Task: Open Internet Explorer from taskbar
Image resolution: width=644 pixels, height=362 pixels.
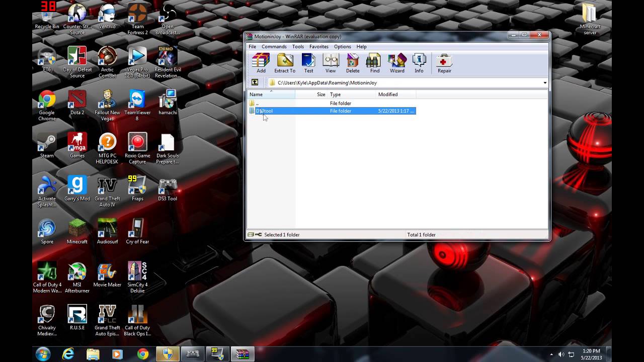Action: pyautogui.click(x=68, y=354)
